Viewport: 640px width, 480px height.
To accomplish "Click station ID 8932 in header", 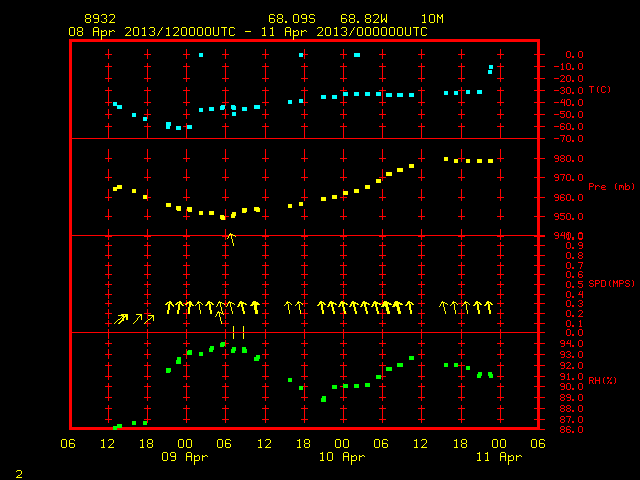I will [100, 19].
